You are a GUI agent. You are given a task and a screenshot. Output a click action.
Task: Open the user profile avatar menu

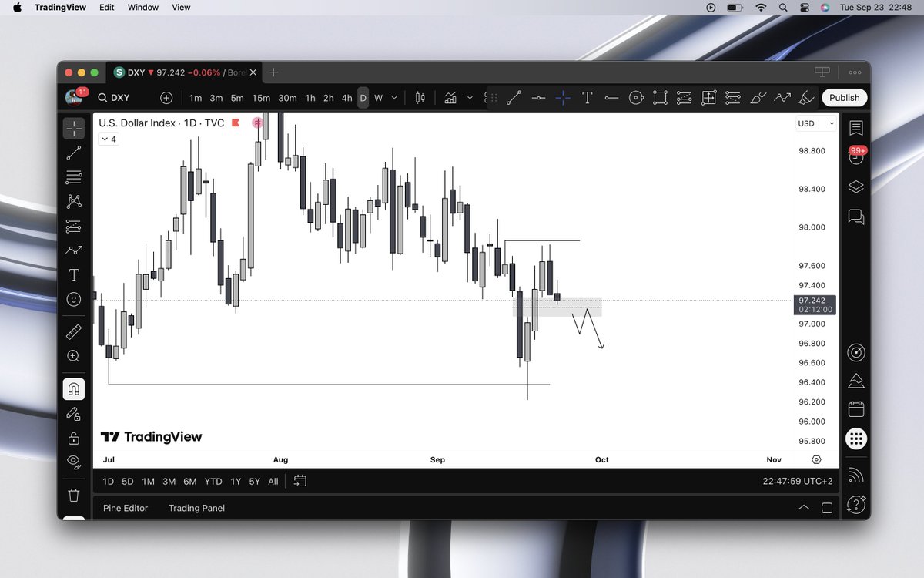(75, 97)
